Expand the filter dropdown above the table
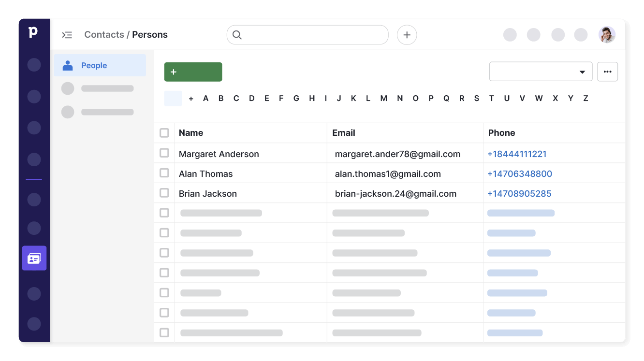The width and height of the screenshot is (644, 361). click(541, 71)
